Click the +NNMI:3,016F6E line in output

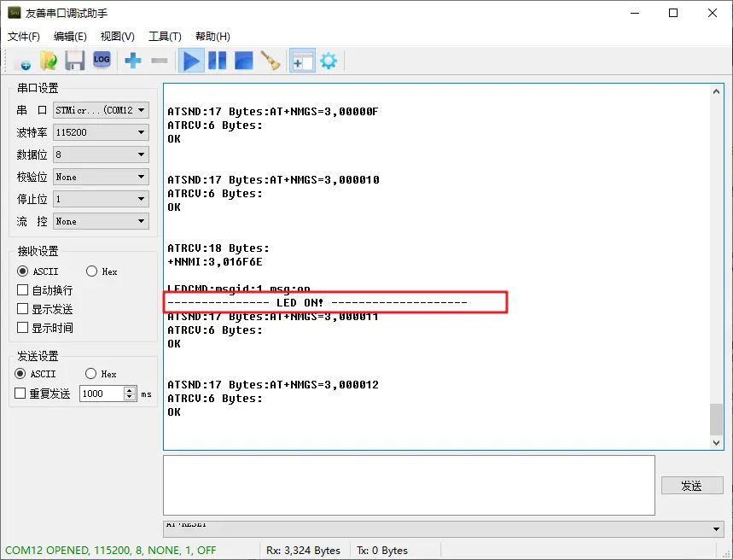(x=215, y=262)
